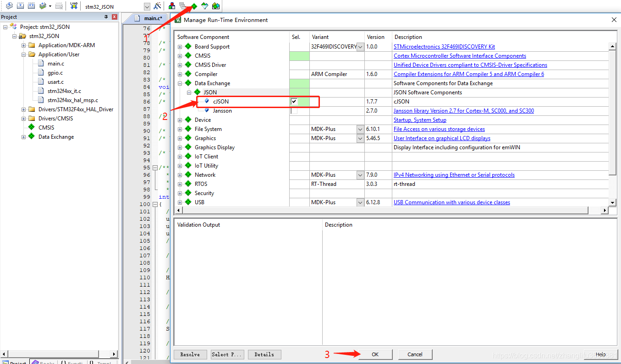Click the Manage Project Items icon
Screen dimensions: 621x364
pos(171,6)
